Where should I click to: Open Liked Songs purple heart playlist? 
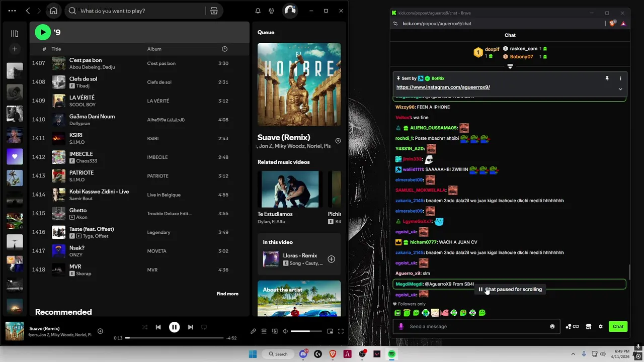[15, 156]
